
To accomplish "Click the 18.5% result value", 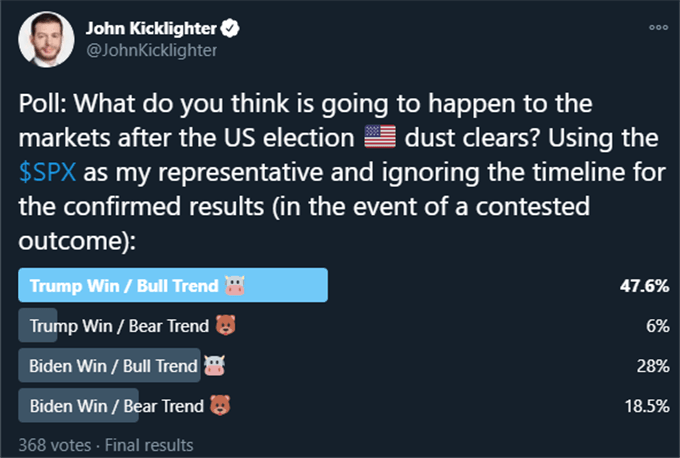I will tap(647, 406).
